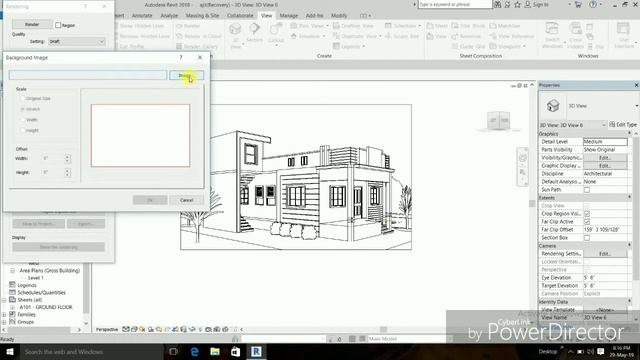640x360 pixels.
Task: Click the Favorites star icon in title bar
Action: pyautogui.click(x=517, y=4)
